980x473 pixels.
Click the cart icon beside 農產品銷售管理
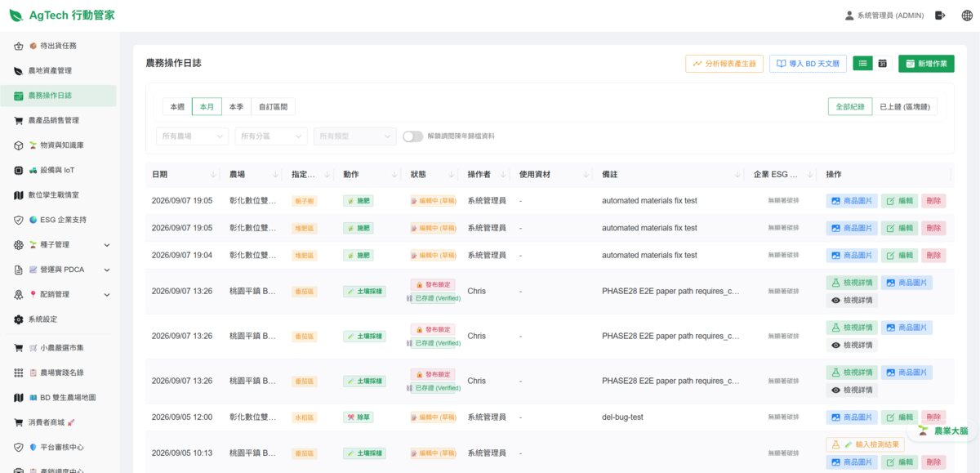pyautogui.click(x=19, y=120)
